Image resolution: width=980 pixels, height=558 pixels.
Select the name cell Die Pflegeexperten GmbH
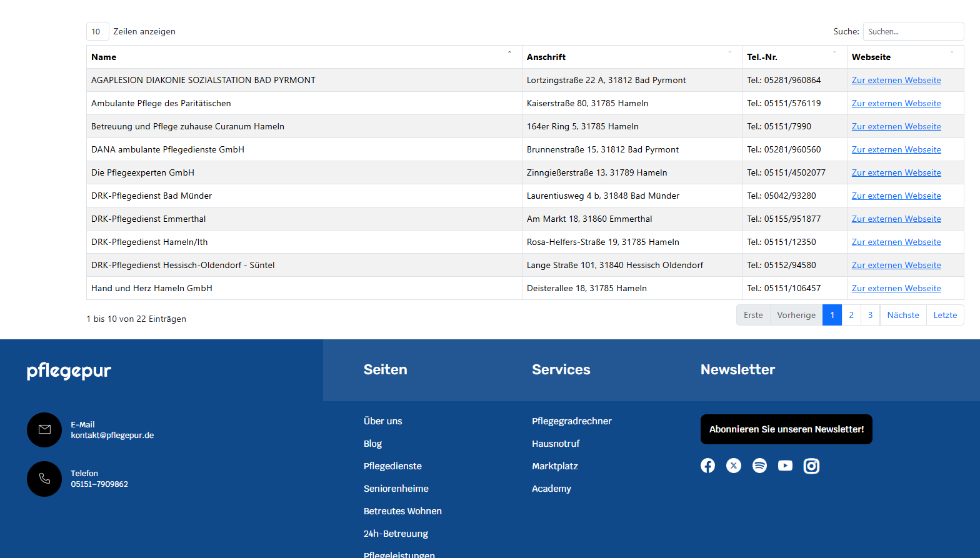pyautogui.click(x=304, y=172)
